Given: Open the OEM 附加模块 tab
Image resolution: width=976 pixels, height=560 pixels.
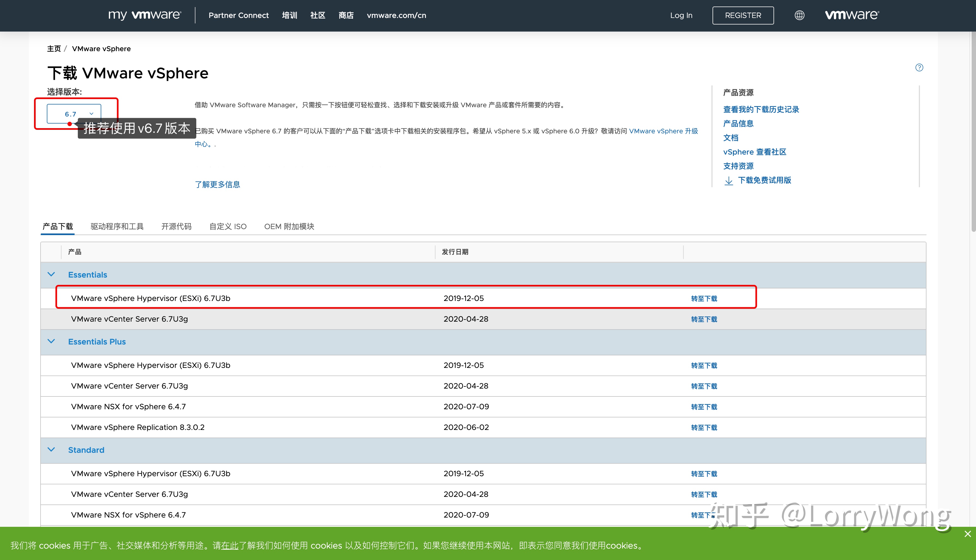Looking at the screenshot, I should (289, 227).
